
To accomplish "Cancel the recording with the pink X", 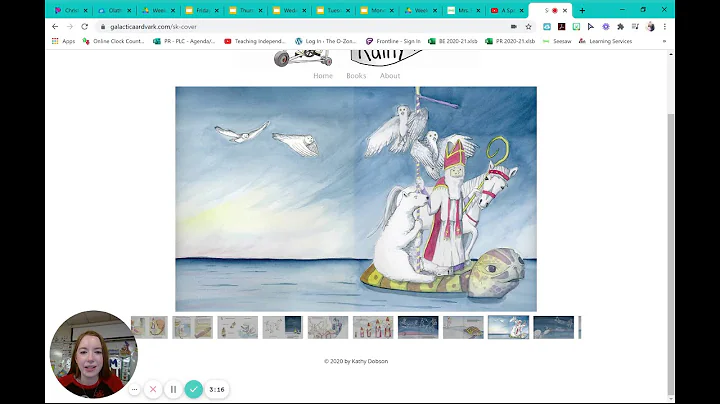I will coord(153,389).
